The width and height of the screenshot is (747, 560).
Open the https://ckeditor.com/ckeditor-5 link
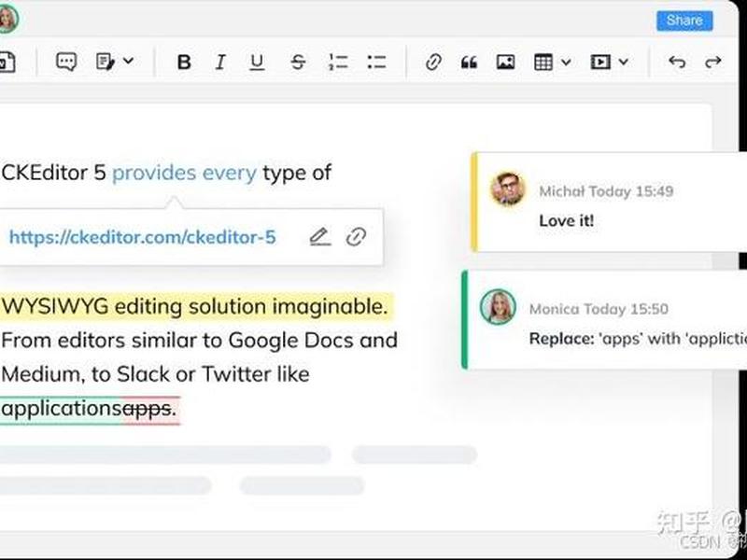coord(143,237)
